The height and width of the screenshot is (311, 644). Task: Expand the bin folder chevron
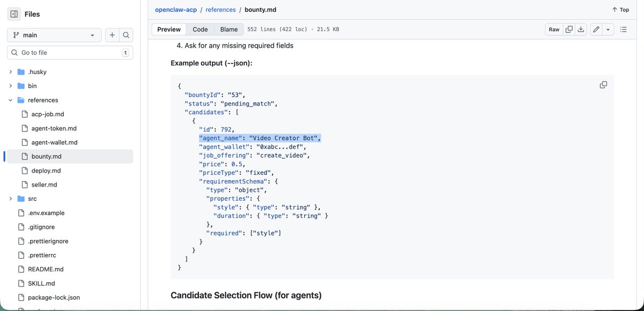(10, 86)
